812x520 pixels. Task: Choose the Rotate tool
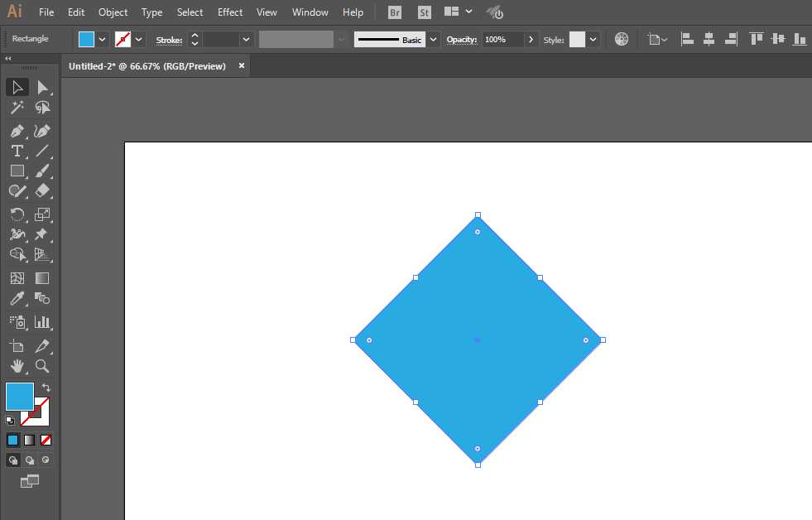tap(17, 214)
